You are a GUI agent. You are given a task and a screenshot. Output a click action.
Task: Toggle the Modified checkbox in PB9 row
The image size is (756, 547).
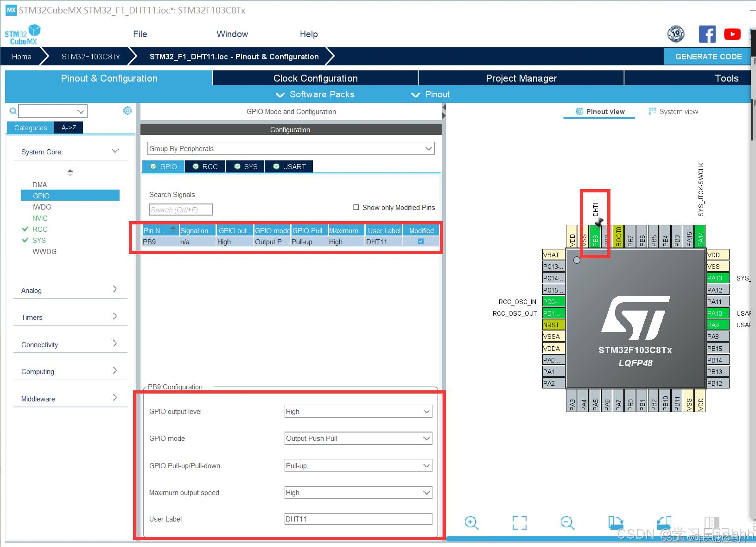click(x=421, y=242)
